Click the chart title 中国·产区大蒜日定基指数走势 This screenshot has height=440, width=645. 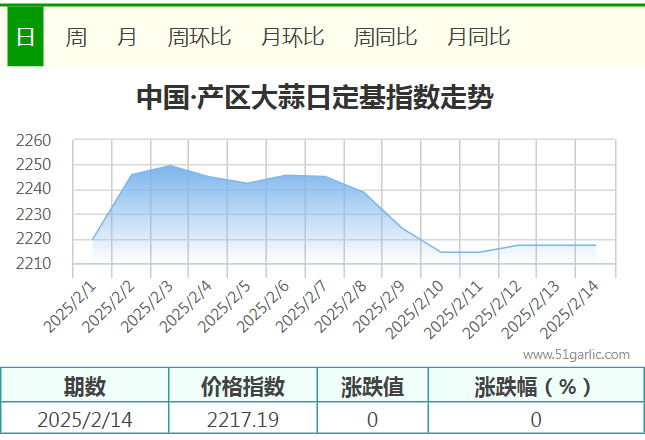[315, 97]
